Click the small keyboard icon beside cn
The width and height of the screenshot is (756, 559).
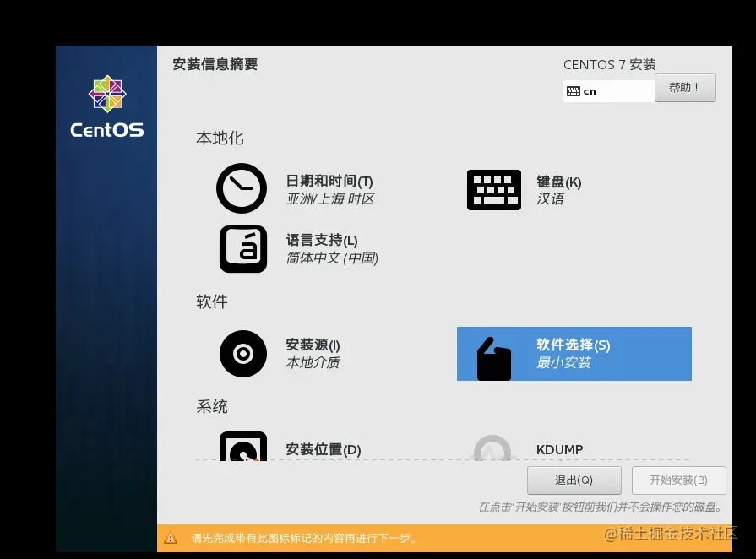point(574,91)
